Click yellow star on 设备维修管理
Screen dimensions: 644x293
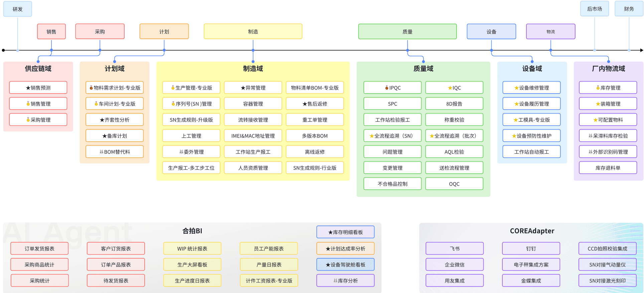click(517, 88)
